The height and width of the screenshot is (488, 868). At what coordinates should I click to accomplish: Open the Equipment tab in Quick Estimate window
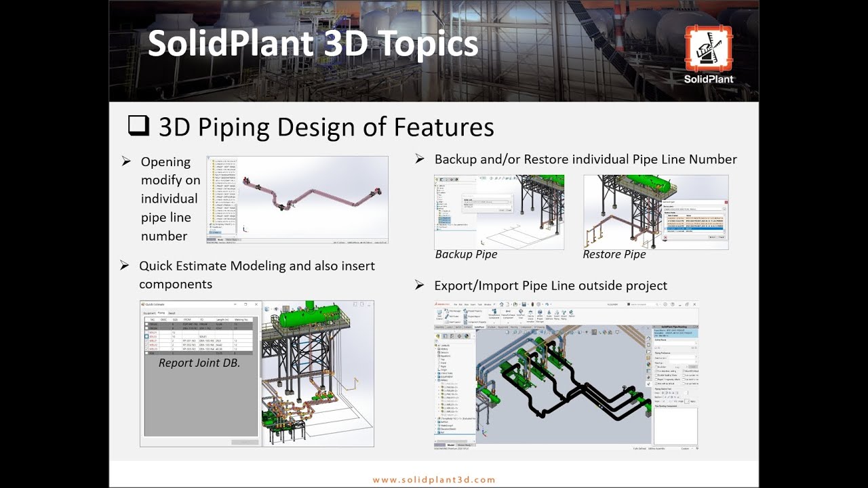(149, 313)
